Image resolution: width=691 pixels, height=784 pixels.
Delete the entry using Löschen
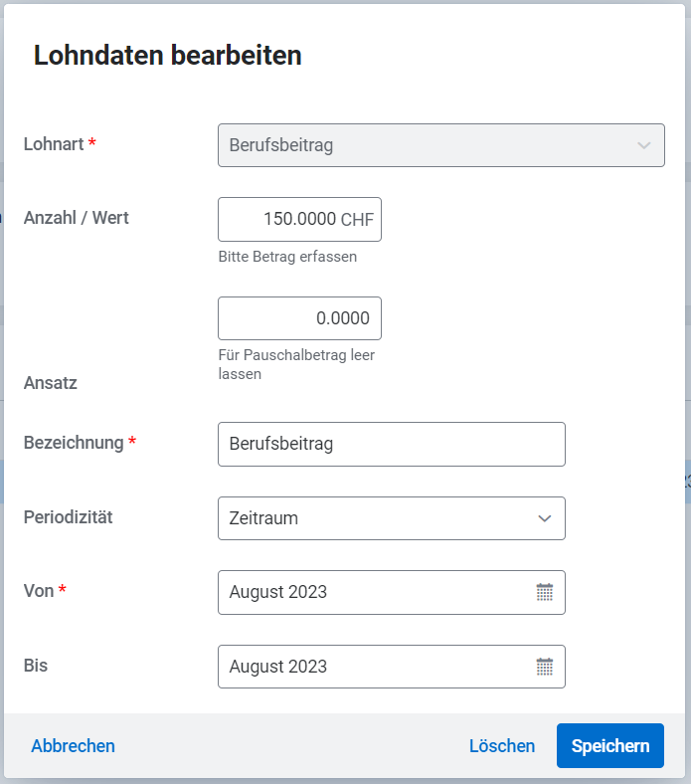tap(502, 745)
